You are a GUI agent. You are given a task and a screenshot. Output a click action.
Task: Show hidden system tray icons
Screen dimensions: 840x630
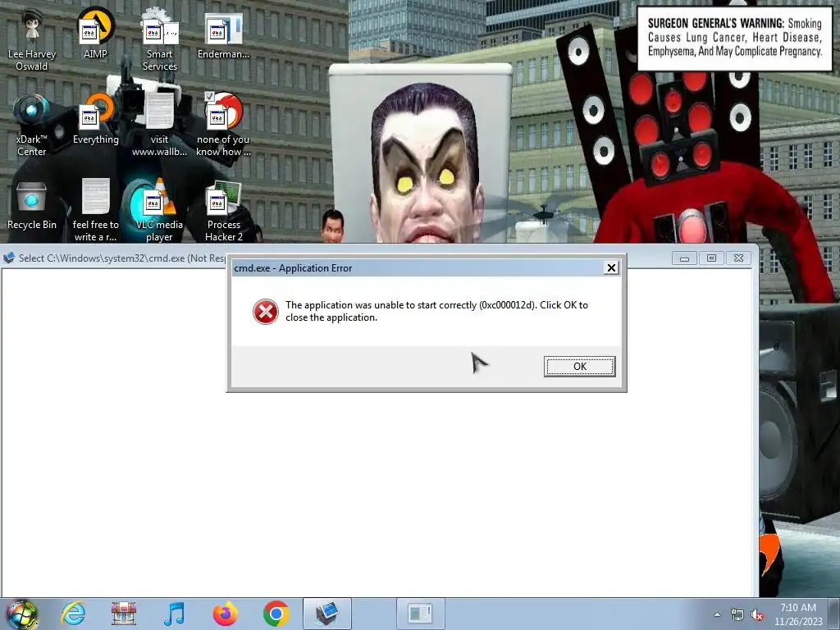pos(717,615)
